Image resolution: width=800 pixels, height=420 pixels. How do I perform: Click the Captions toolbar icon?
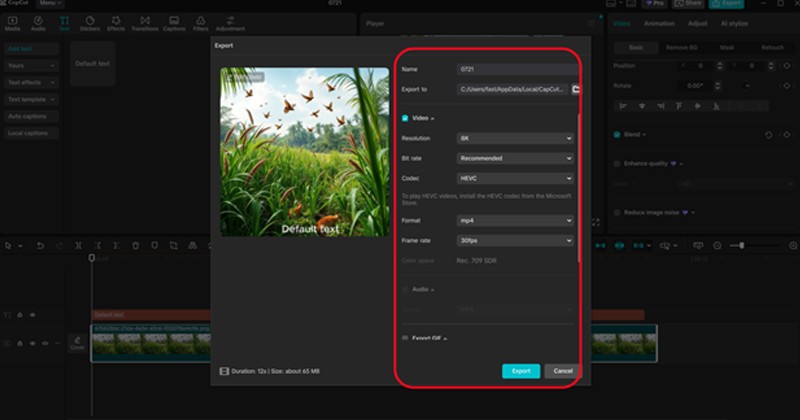point(174,22)
